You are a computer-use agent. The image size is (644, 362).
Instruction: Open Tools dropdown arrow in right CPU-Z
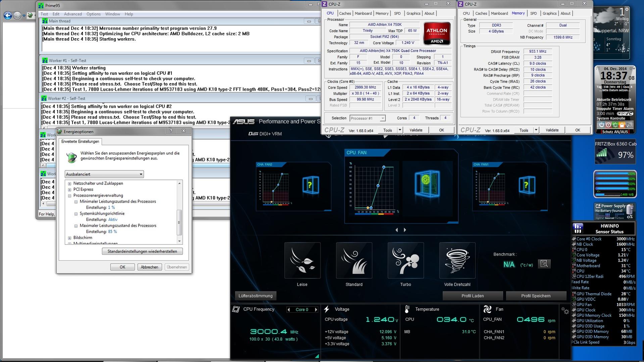click(x=536, y=130)
